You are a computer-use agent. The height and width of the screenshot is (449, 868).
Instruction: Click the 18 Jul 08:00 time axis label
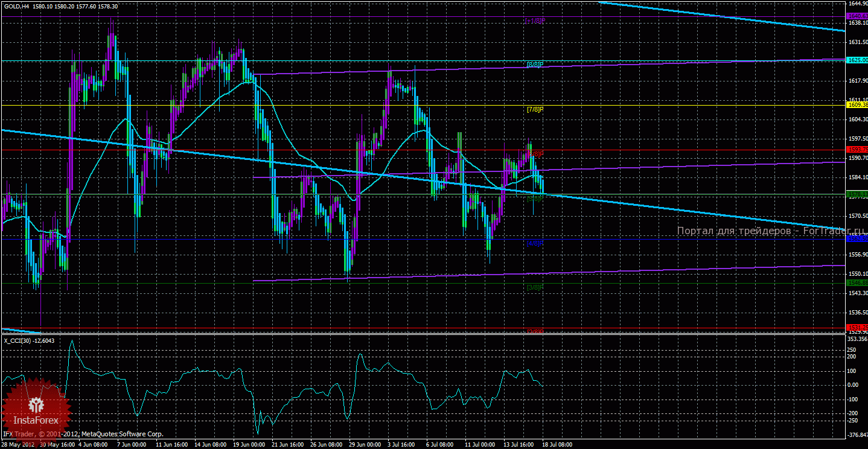[x=557, y=445]
